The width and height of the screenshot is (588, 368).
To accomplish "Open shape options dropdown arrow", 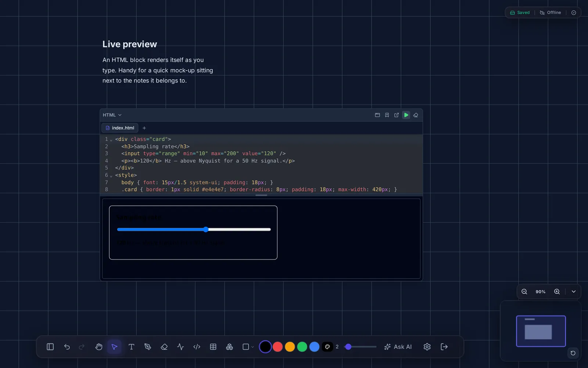I will point(252,347).
